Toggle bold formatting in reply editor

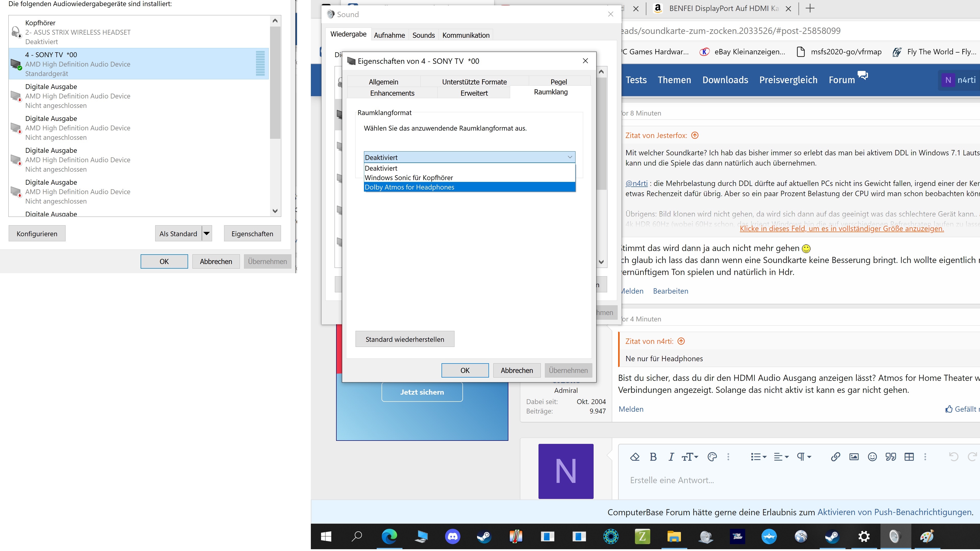653,457
